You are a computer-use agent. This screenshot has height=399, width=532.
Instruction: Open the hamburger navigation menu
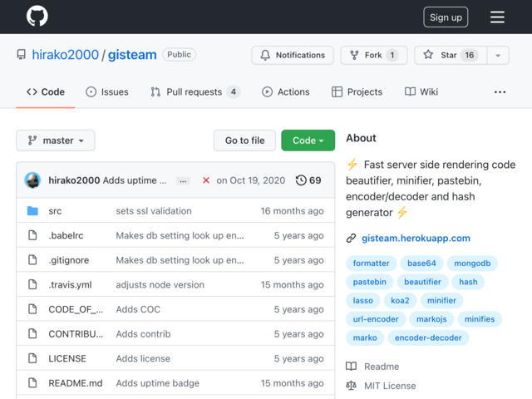coord(497,17)
